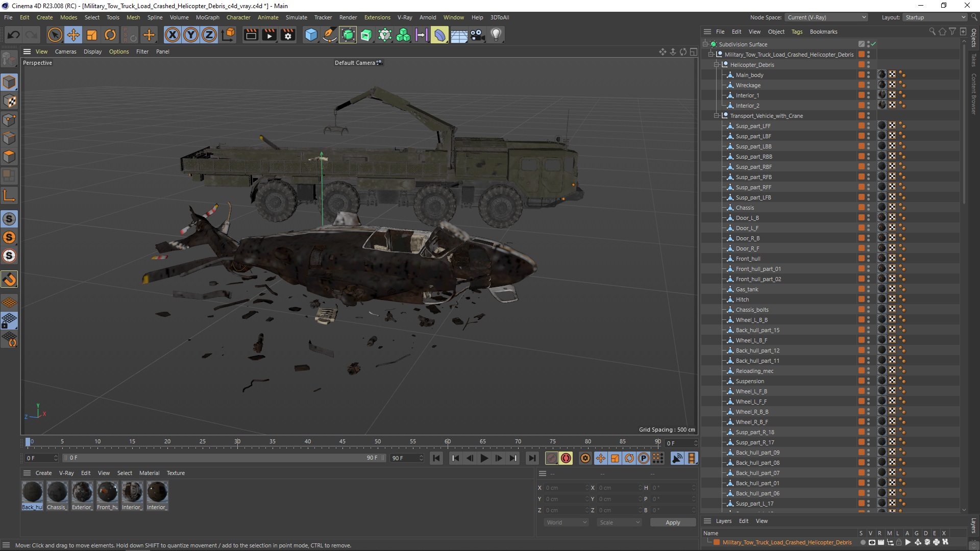Go to start of animation
The image size is (980, 551).
coord(436,458)
